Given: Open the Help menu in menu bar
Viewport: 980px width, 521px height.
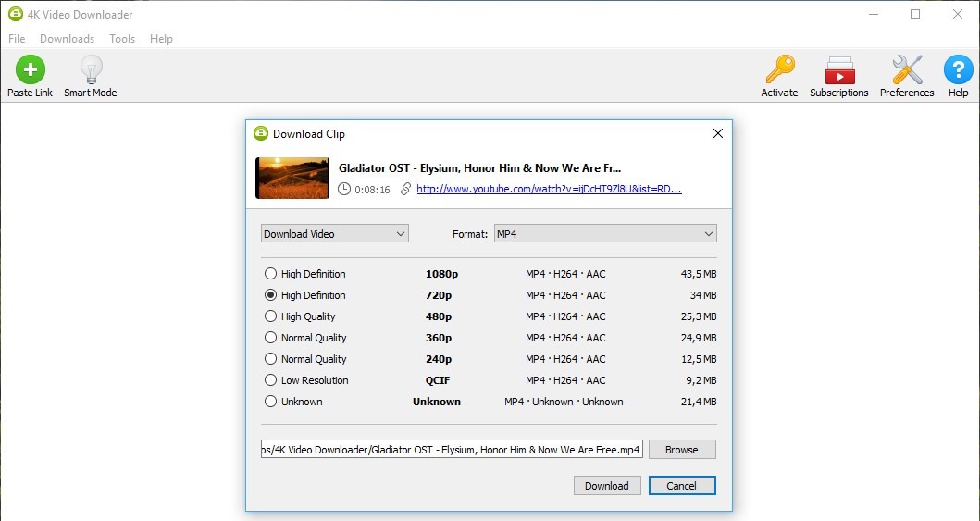Looking at the screenshot, I should [161, 38].
